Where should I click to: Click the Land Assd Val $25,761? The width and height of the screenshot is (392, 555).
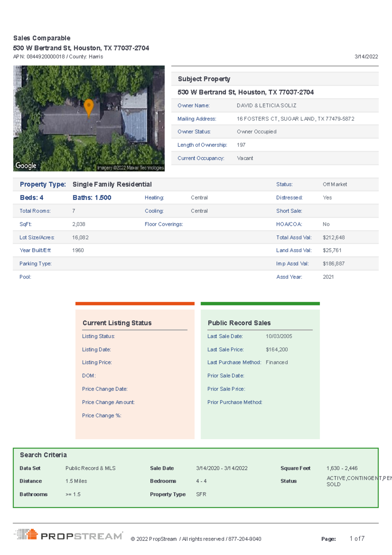tap(332, 250)
